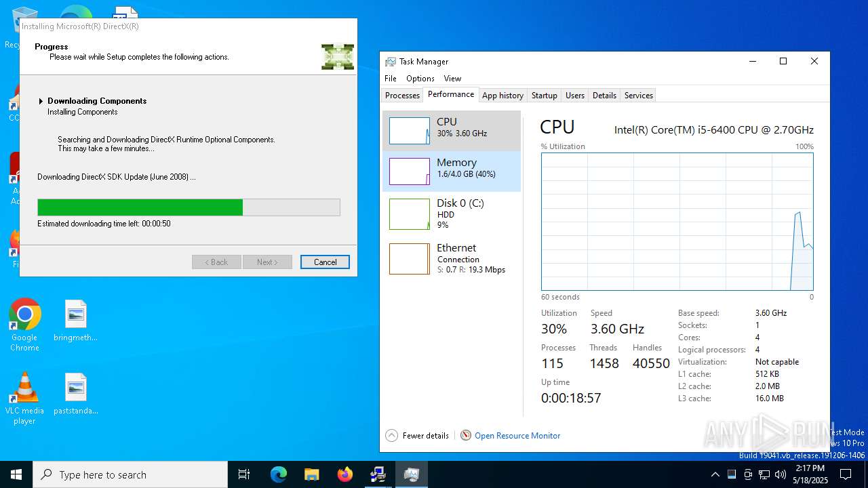
Task: Click the Task Manager title bar icon
Action: click(390, 62)
